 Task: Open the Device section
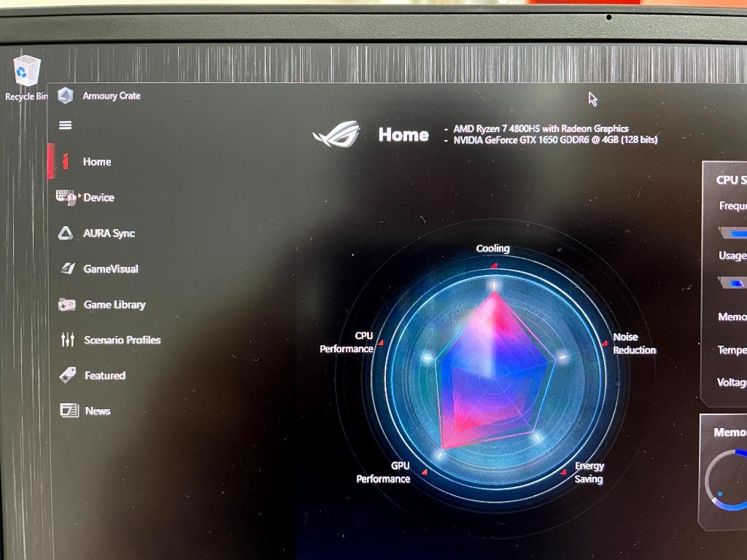(x=99, y=198)
